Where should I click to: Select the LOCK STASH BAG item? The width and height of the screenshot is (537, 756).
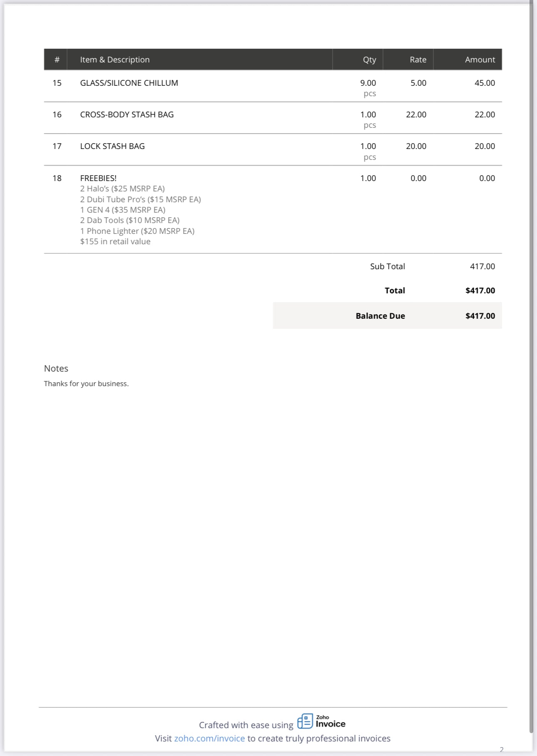112,146
